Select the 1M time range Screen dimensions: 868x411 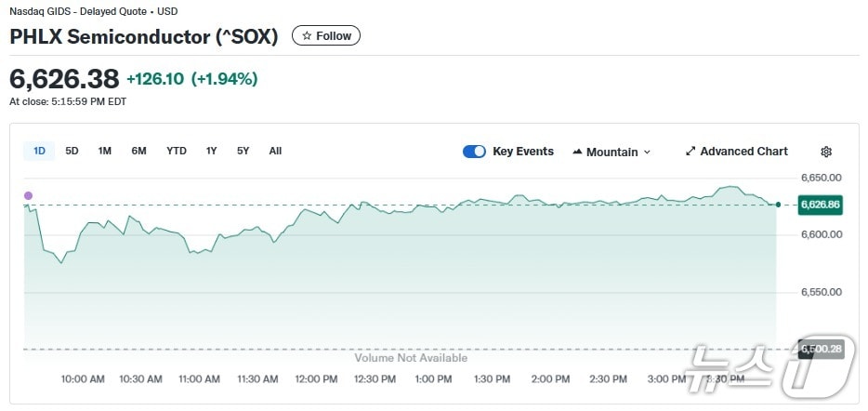(x=104, y=151)
